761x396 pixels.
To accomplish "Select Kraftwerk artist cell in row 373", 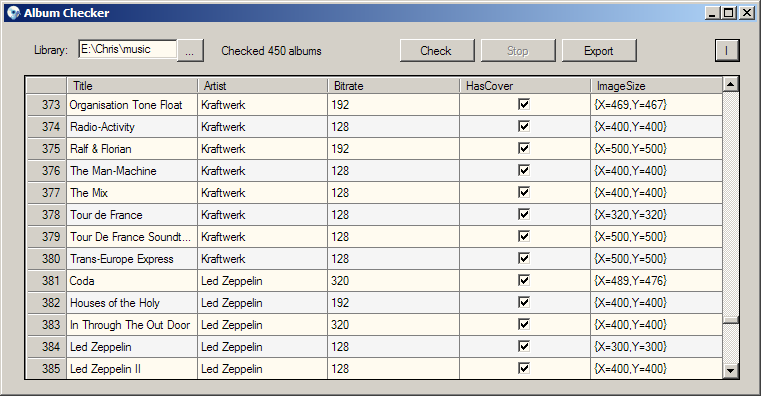I will click(263, 105).
